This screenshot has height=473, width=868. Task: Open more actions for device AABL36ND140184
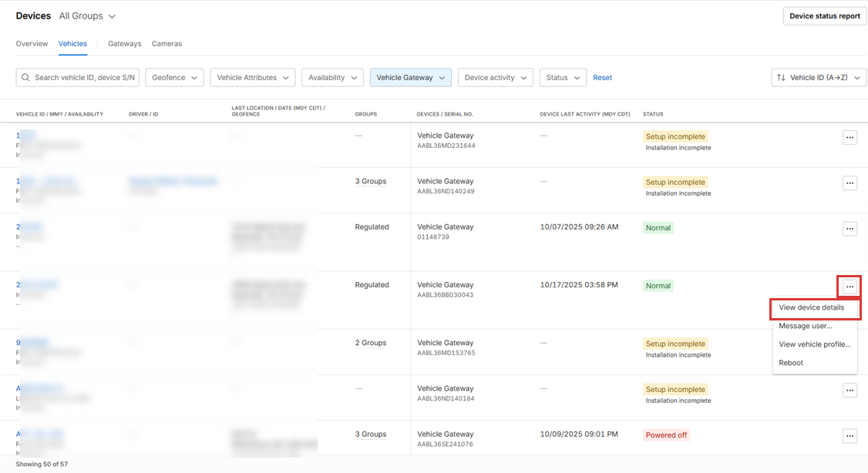coord(849,391)
